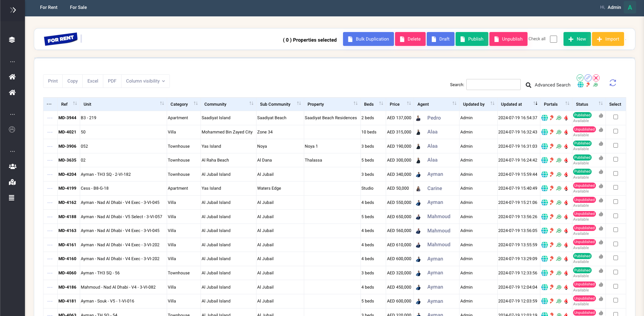Tick the Check all checkbox

click(x=554, y=39)
